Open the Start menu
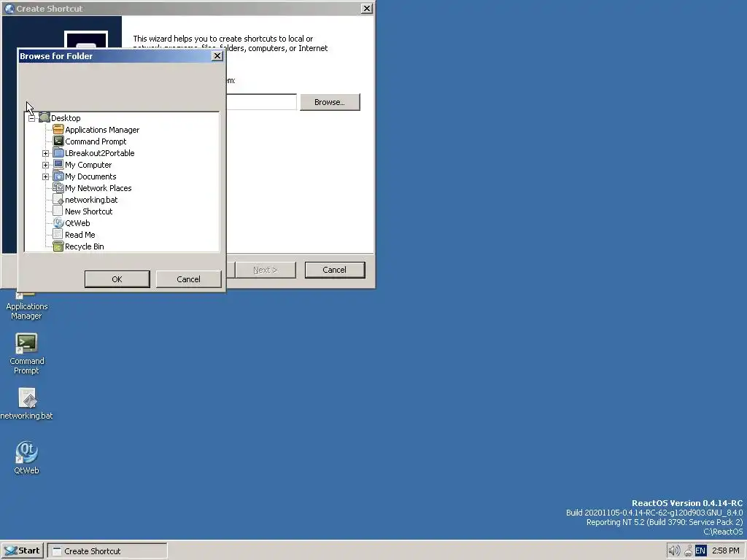Image resolution: width=747 pixels, height=560 pixels. pyautogui.click(x=23, y=551)
